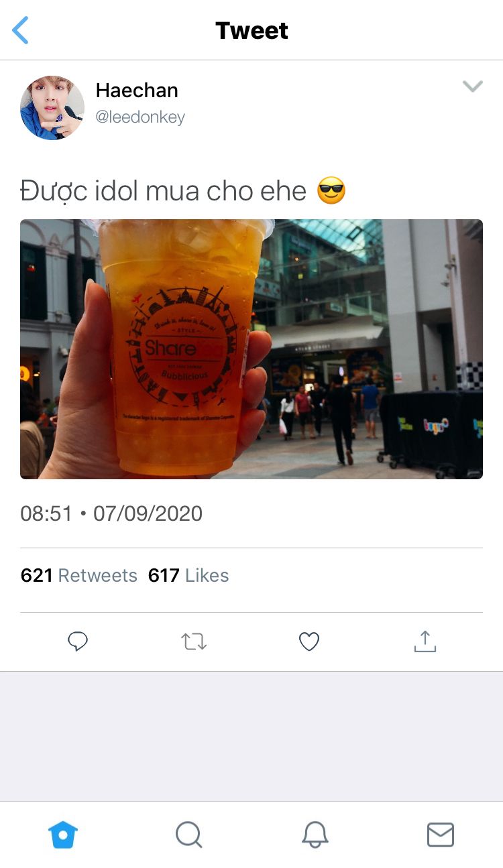View the 617 Likes list
The height and width of the screenshot is (868, 503).
[x=188, y=575]
